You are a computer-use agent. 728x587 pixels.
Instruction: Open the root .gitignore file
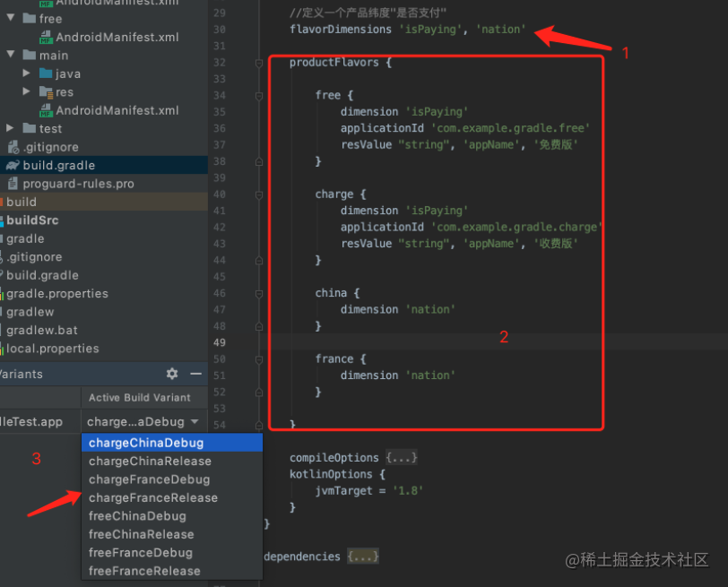tap(34, 257)
